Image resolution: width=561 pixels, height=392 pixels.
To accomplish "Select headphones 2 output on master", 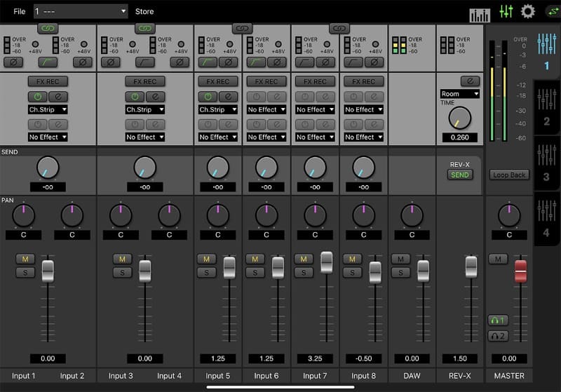I will (498, 336).
